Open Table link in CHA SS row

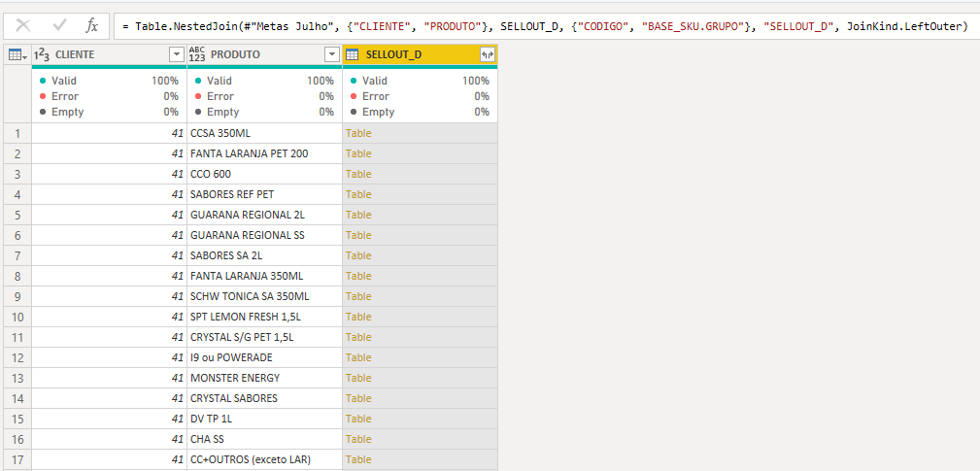358,439
